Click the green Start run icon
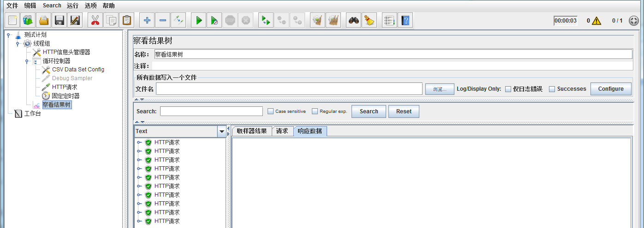Screen dimensions: 644x228 (199, 20)
